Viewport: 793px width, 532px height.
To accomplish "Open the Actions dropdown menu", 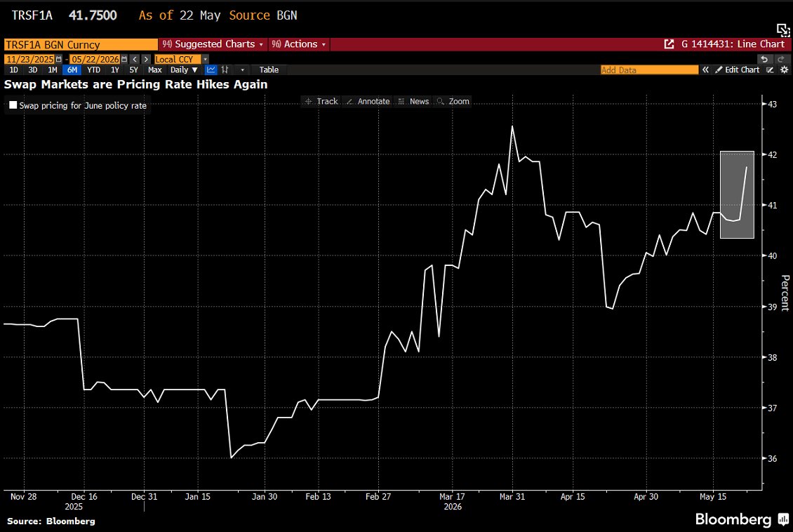I will pos(298,44).
